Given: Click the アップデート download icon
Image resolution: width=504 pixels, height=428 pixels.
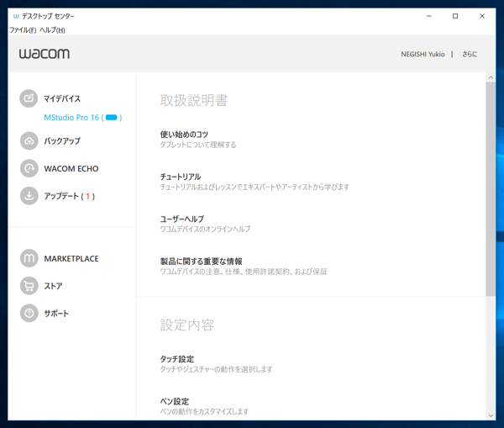Looking at the screenshot, I should coord(29,196).
